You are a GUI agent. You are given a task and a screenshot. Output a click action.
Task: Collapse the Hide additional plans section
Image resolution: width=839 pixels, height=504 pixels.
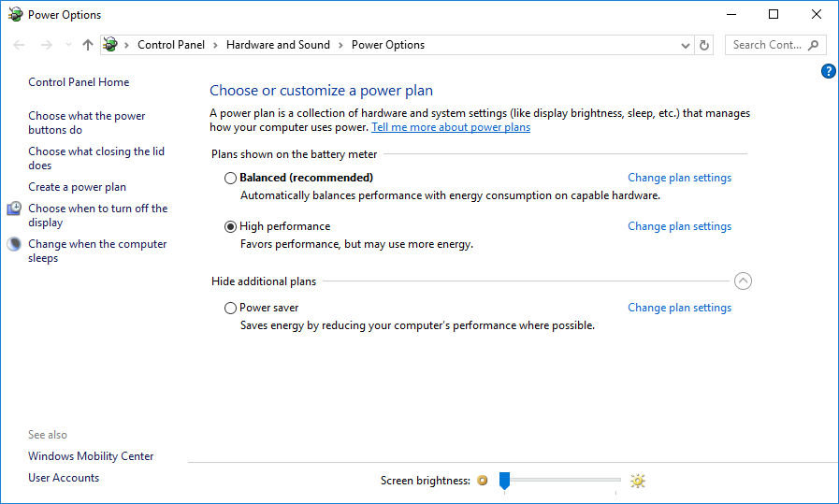[x=743, y=281]
